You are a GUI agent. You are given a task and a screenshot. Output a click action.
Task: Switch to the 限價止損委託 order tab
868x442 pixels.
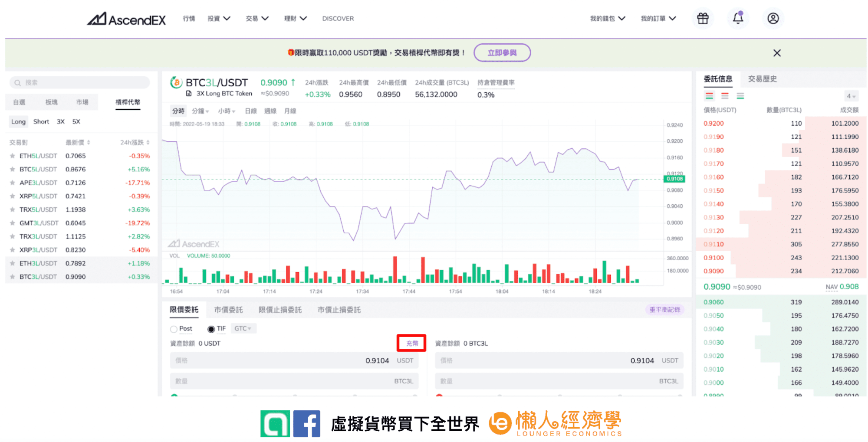(280, 310)
